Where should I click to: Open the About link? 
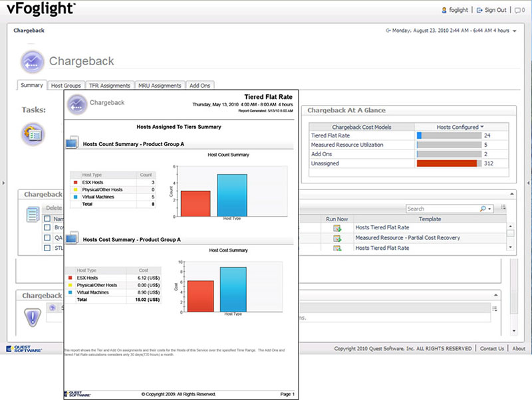[519, 348]
